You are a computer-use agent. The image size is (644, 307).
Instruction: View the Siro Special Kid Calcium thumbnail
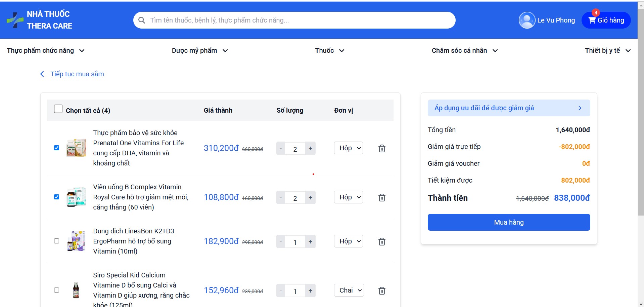(x=76, y=290)
